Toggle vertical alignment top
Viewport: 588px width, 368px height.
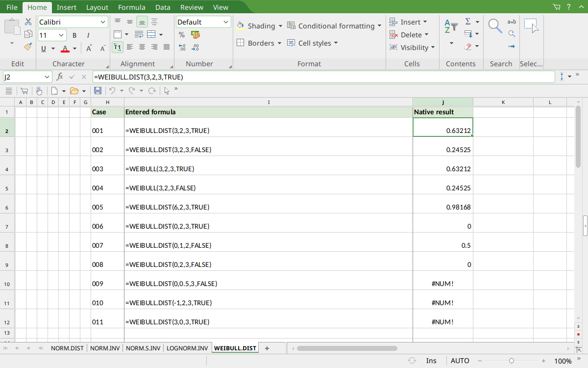pos(117,22)
